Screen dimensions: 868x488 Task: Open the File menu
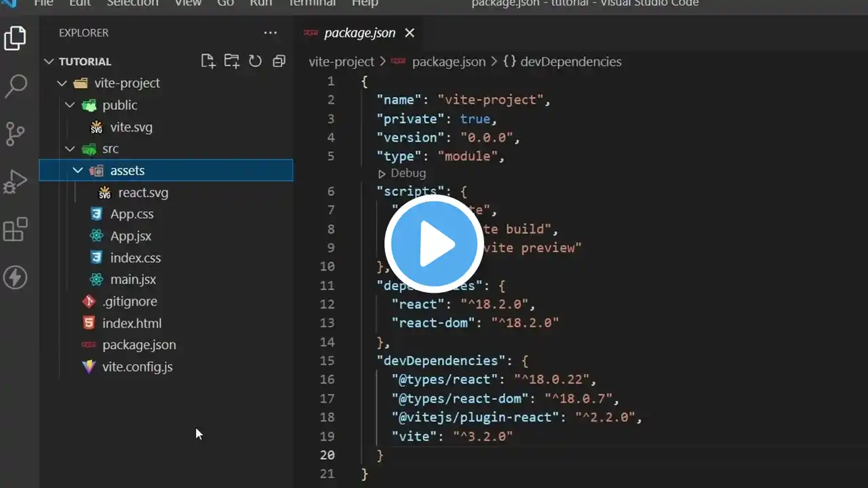coord(43,3)
